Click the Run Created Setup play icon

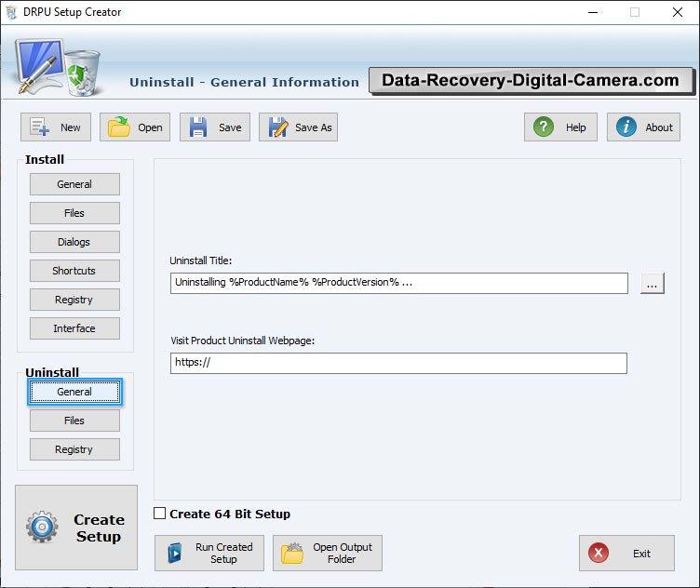pyautogui.click(x=175, y=554)
